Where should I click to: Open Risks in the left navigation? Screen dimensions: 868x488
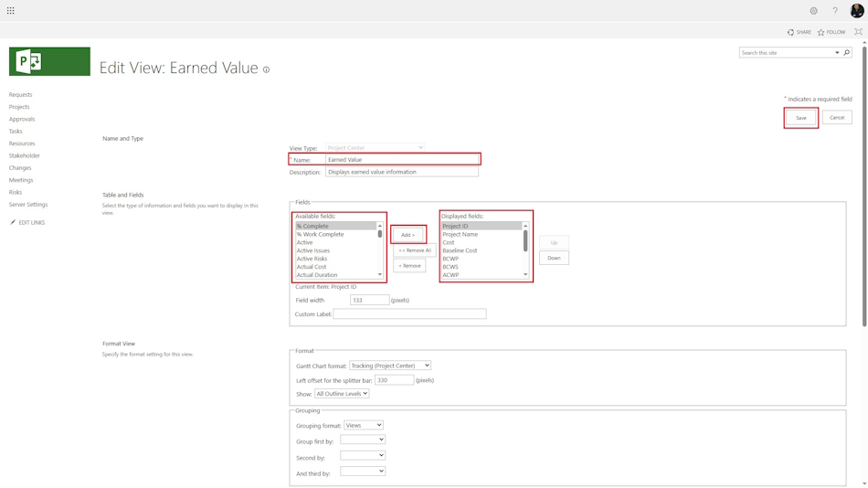tap(16, 192)
